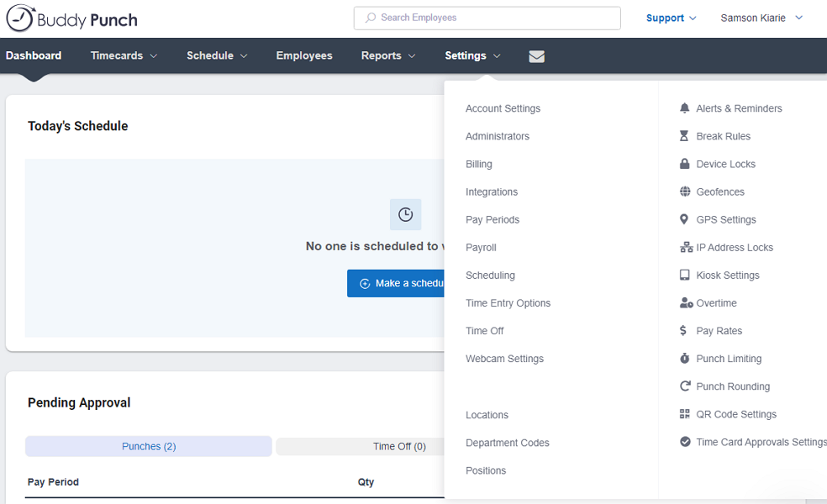
Task: Click the Search Employees field
Action: tap(487, 18)
